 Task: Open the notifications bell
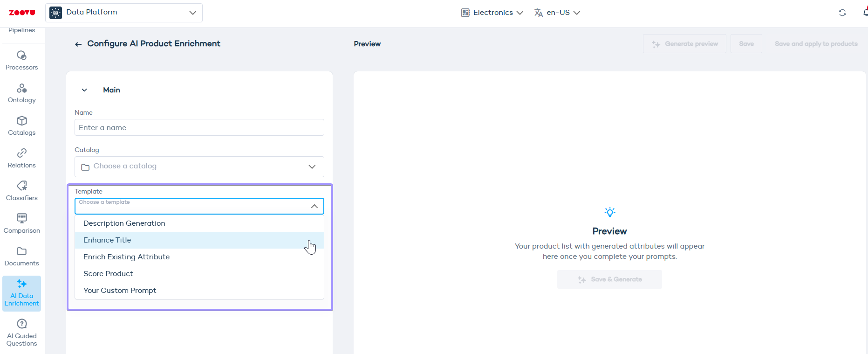tap(865, 13)
